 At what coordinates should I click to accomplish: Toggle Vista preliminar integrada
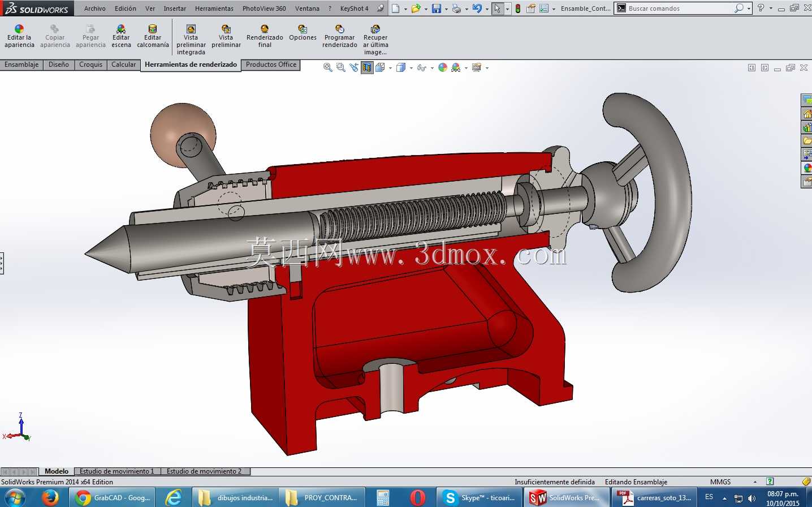click(x=191, y=40)
